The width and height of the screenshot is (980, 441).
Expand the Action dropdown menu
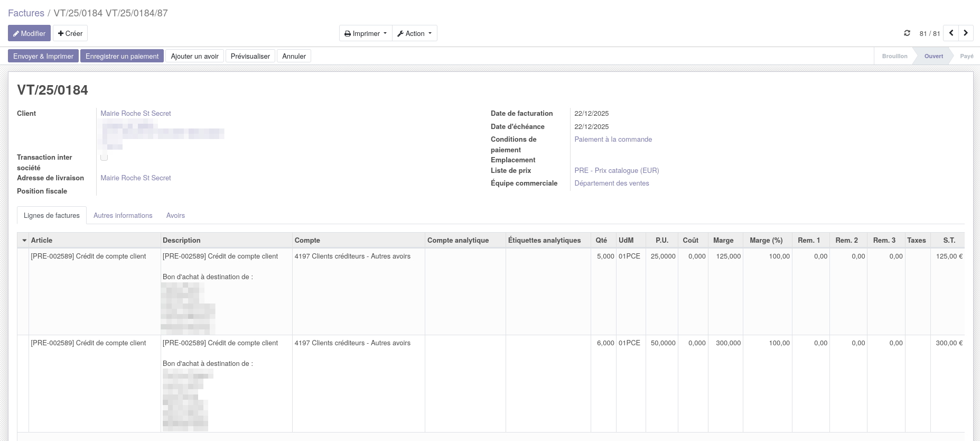click(x=415, y=33)
